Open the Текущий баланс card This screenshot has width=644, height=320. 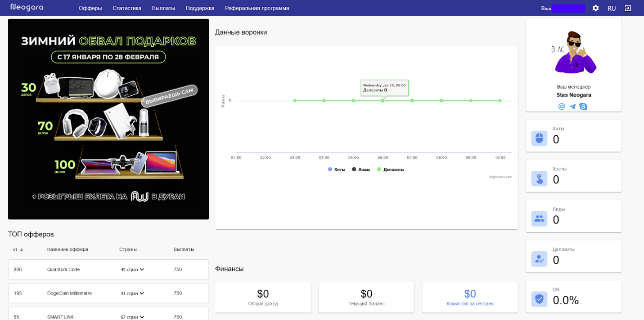(x=366, y=298)
